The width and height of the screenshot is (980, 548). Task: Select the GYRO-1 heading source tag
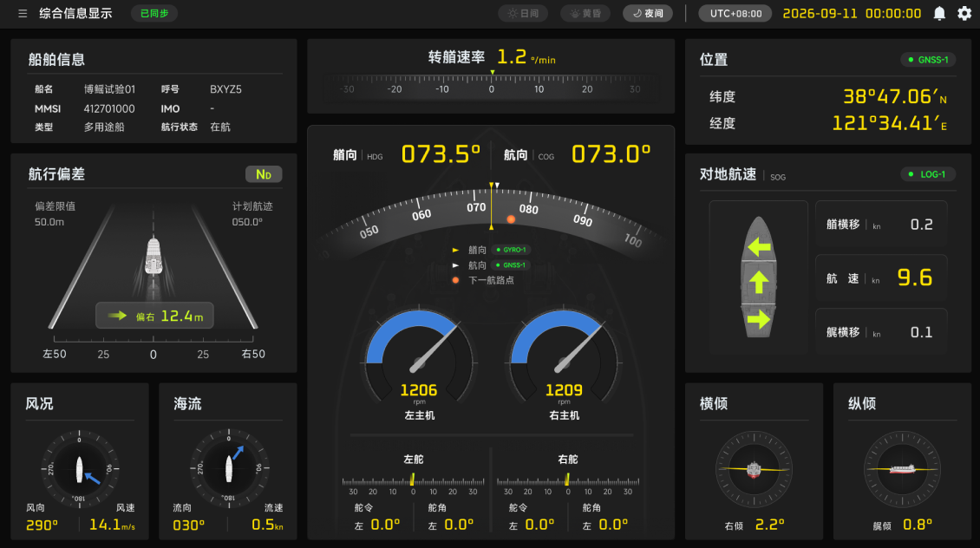511,250
